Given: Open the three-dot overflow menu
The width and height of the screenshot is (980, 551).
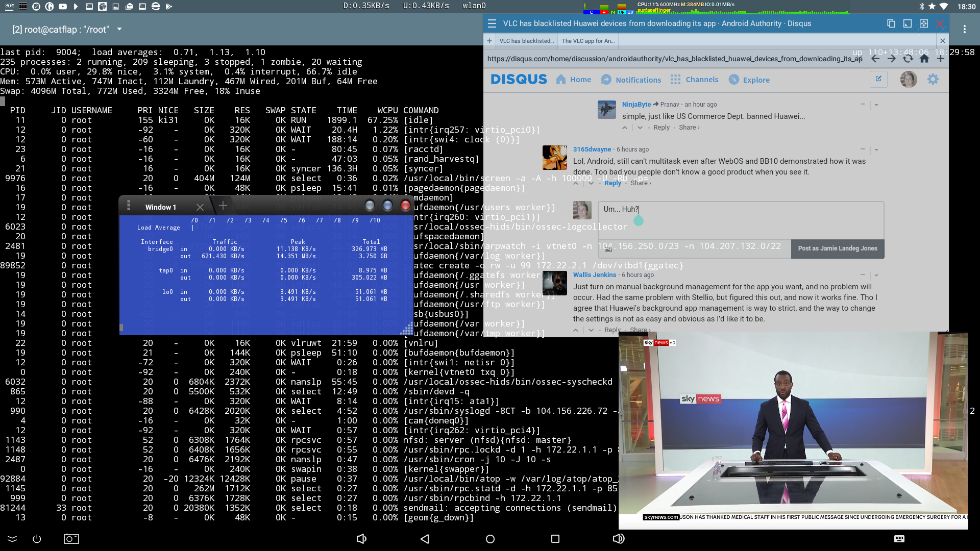Looking at the screenshot, I should pos(965,29).
